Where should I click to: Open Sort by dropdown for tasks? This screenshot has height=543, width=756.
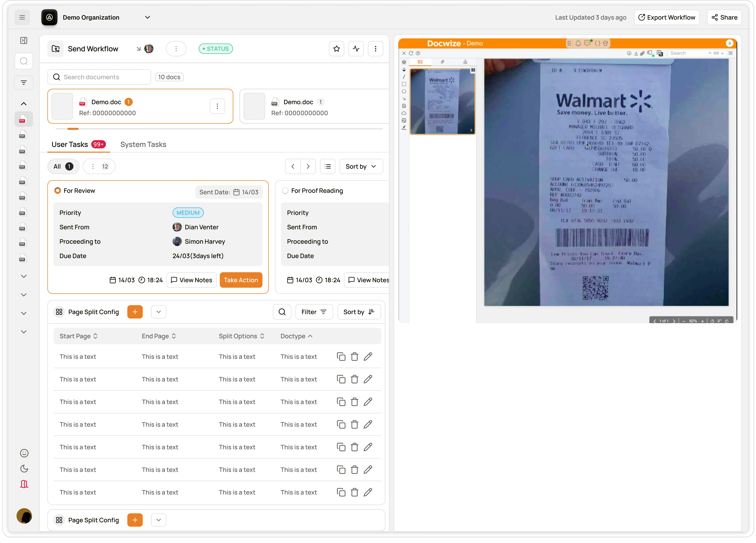pyautogui.click(x=361, y=166)
